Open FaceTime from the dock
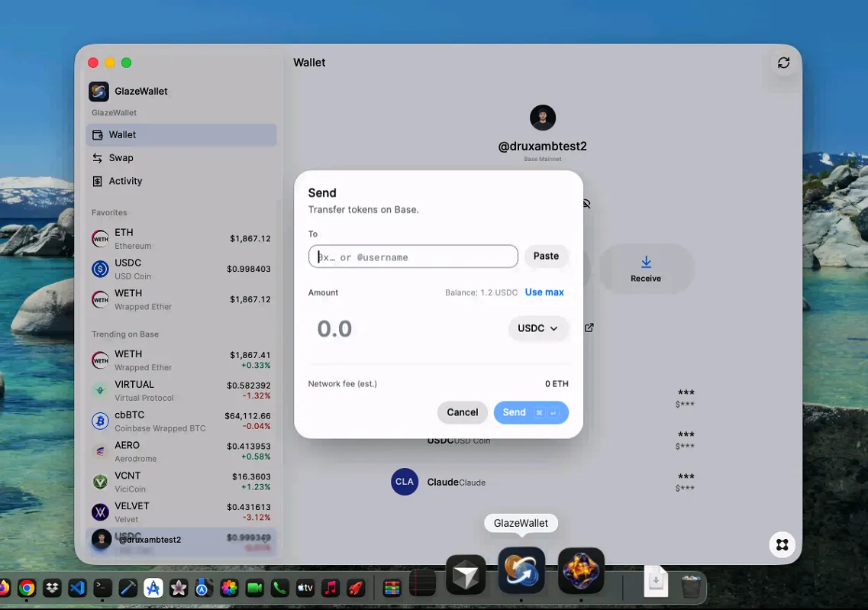The height and width of the screenshot is (610, 868). (x=255, y=587)
